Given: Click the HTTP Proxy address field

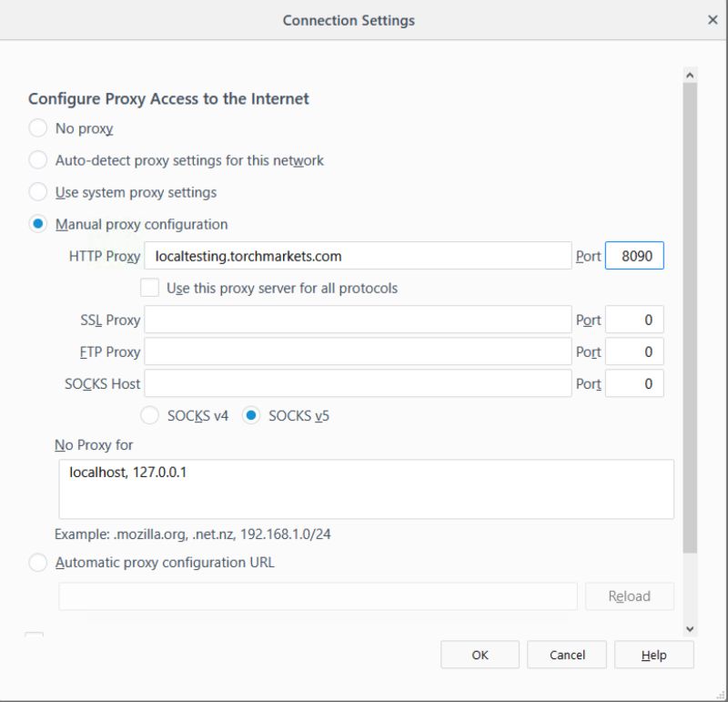Looking at the screenshot, I should coord(359,256).
